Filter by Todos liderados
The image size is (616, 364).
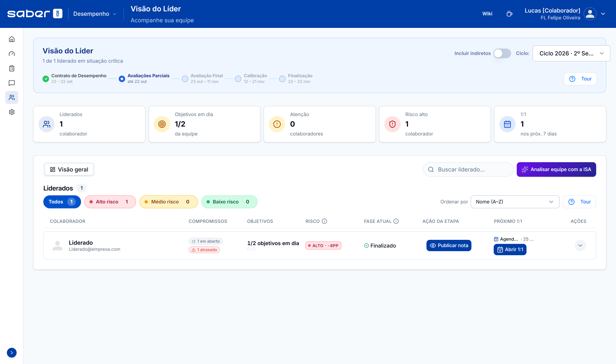[62, 202]
